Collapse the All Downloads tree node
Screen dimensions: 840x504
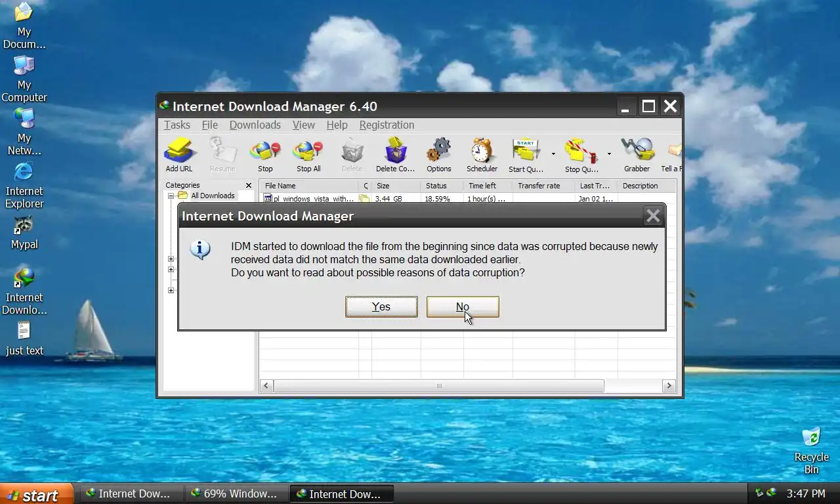click(171, 196)
